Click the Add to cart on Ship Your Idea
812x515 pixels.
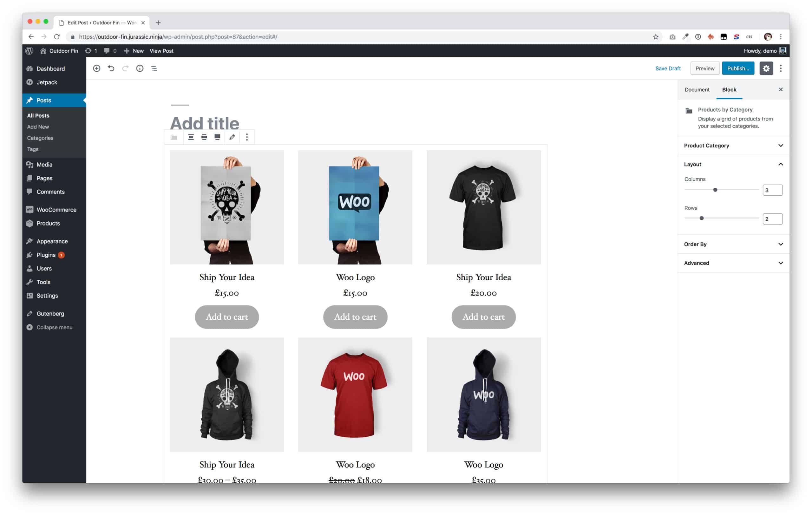coord(227,317)
